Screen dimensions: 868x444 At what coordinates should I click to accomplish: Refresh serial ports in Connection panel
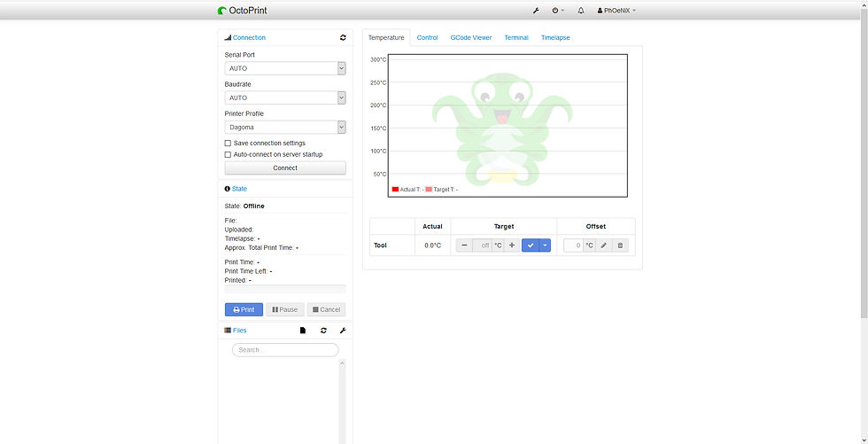point(343,37)
